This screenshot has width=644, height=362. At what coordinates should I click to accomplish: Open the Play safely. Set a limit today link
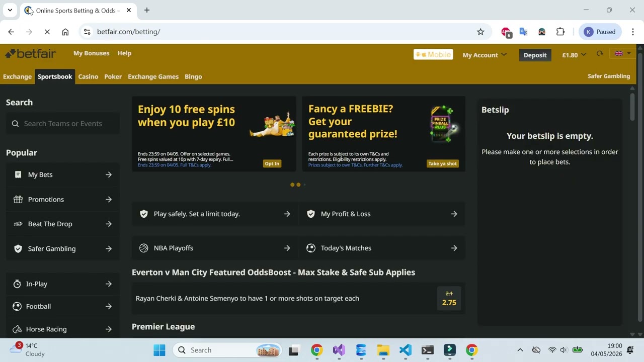click(215, 214)
